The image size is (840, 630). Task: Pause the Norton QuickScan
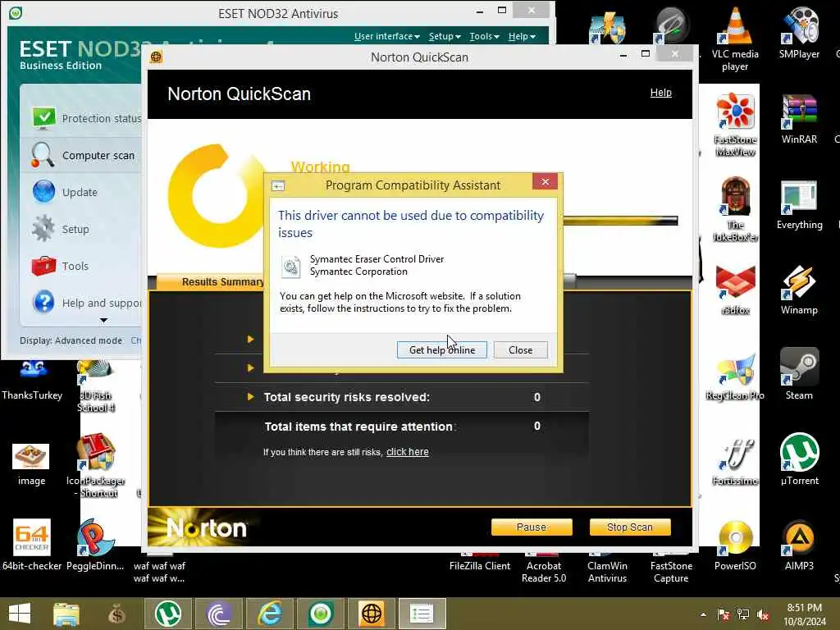[x=532, y=527]
